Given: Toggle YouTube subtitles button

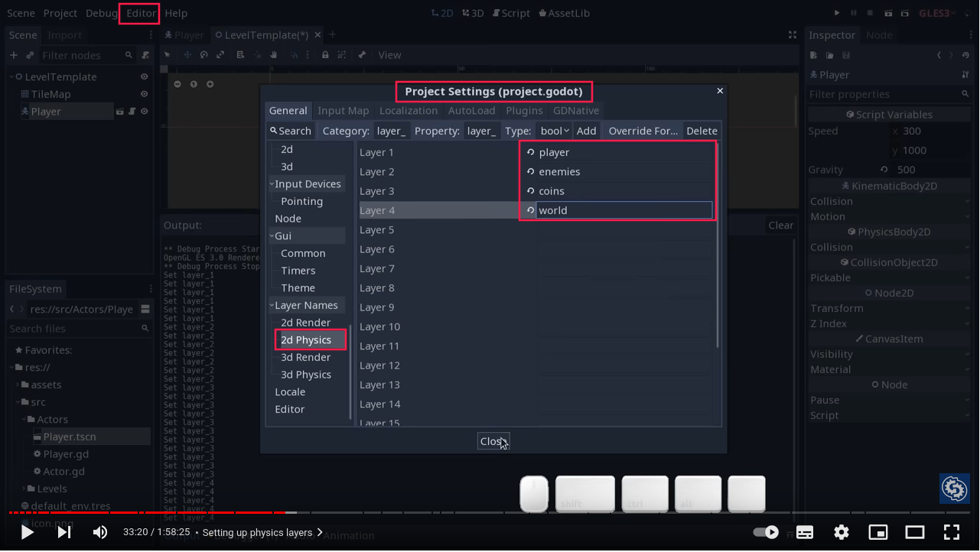Looking at the screenshot, I should pos(805,532).
